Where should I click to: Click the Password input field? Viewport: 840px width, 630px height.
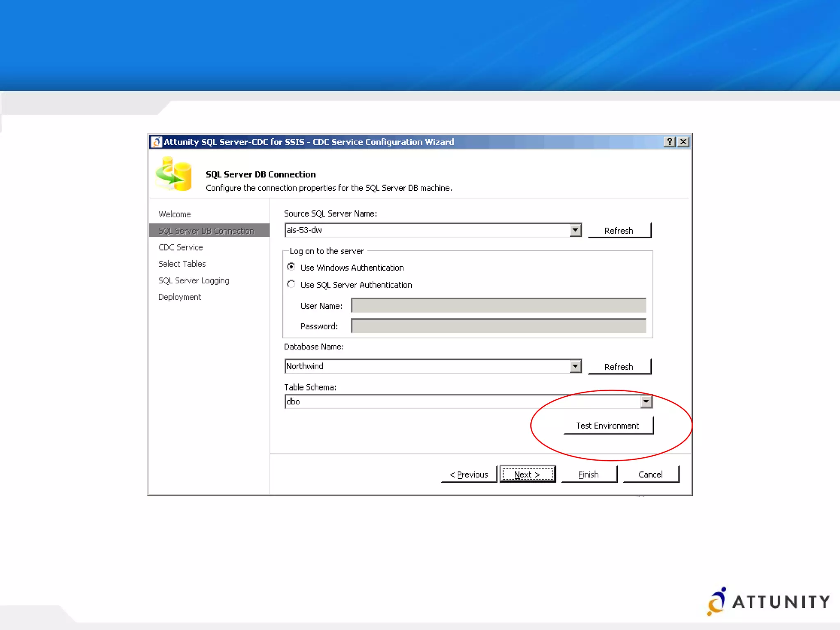point(498,326)
